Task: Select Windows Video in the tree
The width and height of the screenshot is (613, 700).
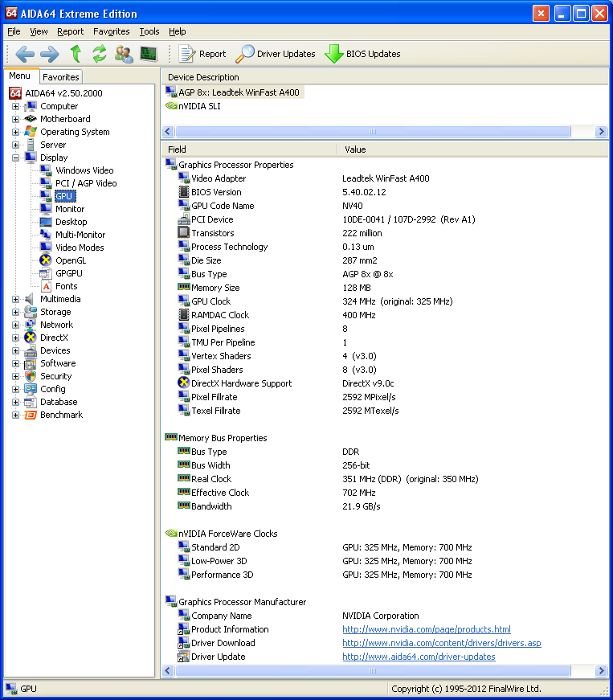Action: pos(84,170)
